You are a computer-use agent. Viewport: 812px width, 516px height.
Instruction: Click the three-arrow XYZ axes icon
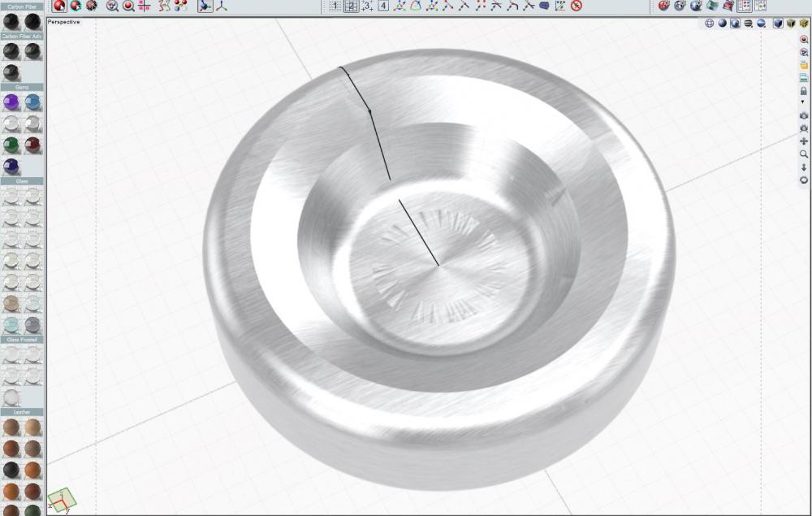tap(222, 6)
